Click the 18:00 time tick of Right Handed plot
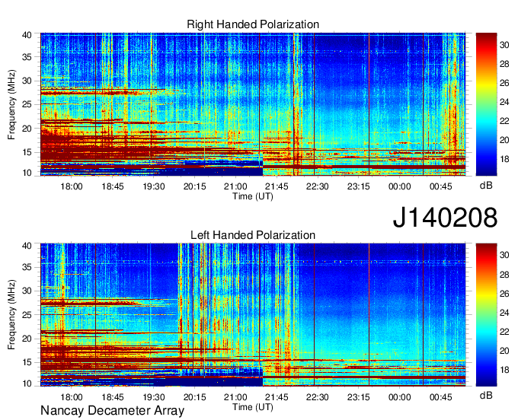Viewport: 518px width, 420px height. click(72, 186)
